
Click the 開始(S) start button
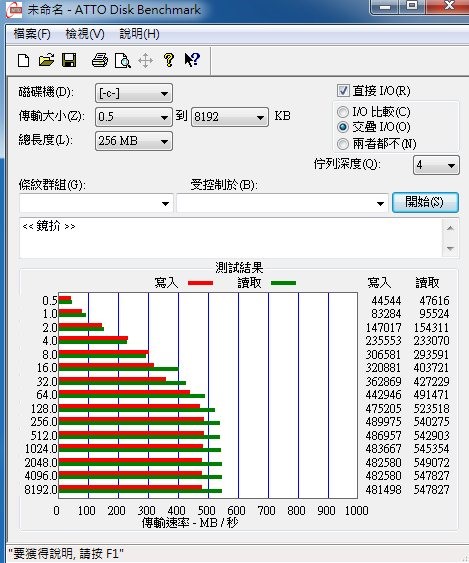pyautogui.click(x=425, y=202)
